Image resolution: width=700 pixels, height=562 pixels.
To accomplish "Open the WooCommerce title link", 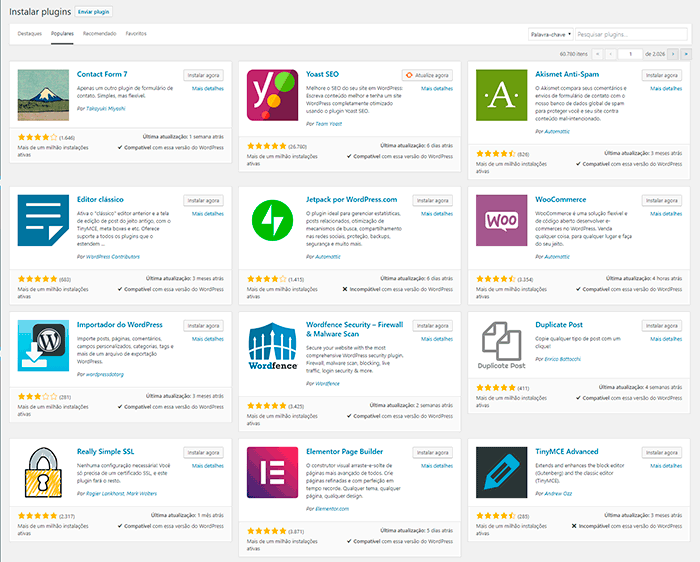I will coord(561,200).
